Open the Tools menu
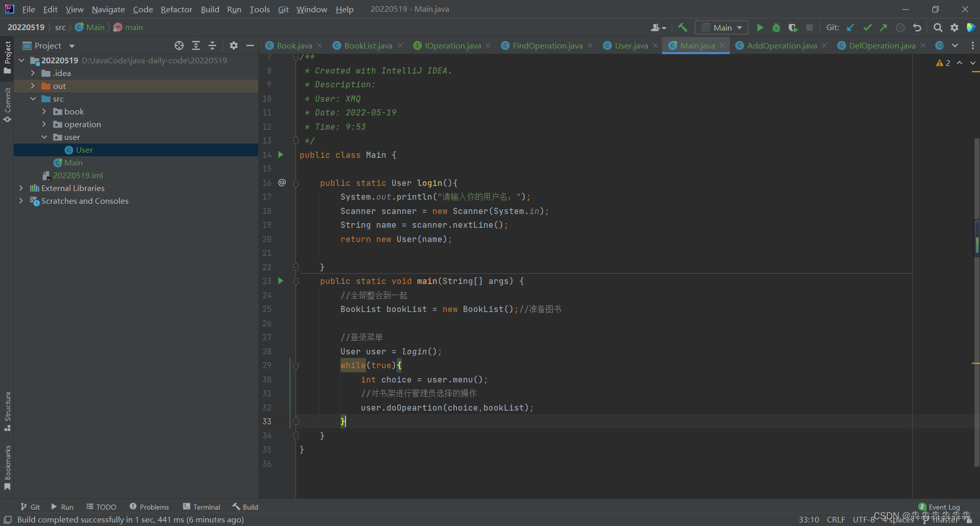The image size is (980, 526). 259,9
